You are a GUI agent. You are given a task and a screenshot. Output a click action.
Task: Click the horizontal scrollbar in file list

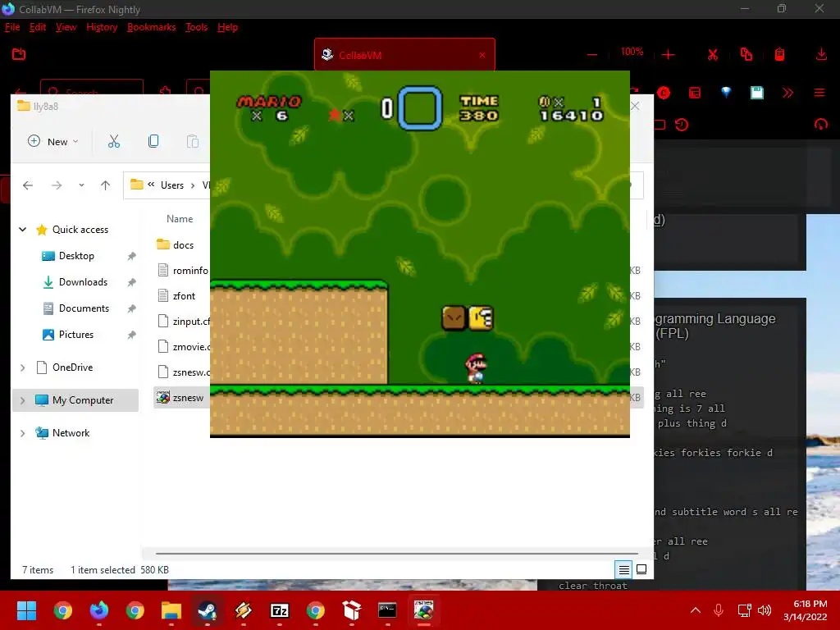(396, 554)
